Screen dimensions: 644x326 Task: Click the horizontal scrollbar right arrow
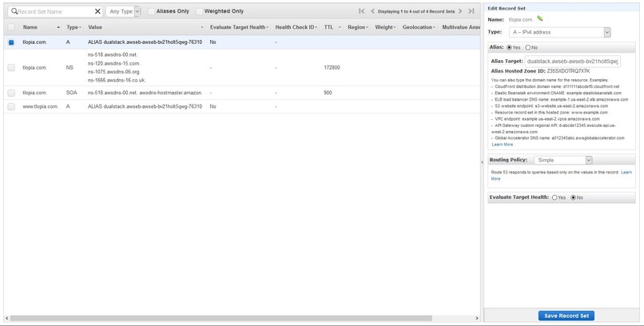(477, 318)
